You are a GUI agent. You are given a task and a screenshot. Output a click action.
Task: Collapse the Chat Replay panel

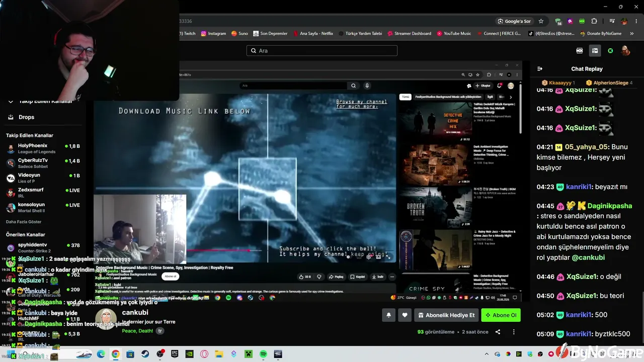pos(540,69)
